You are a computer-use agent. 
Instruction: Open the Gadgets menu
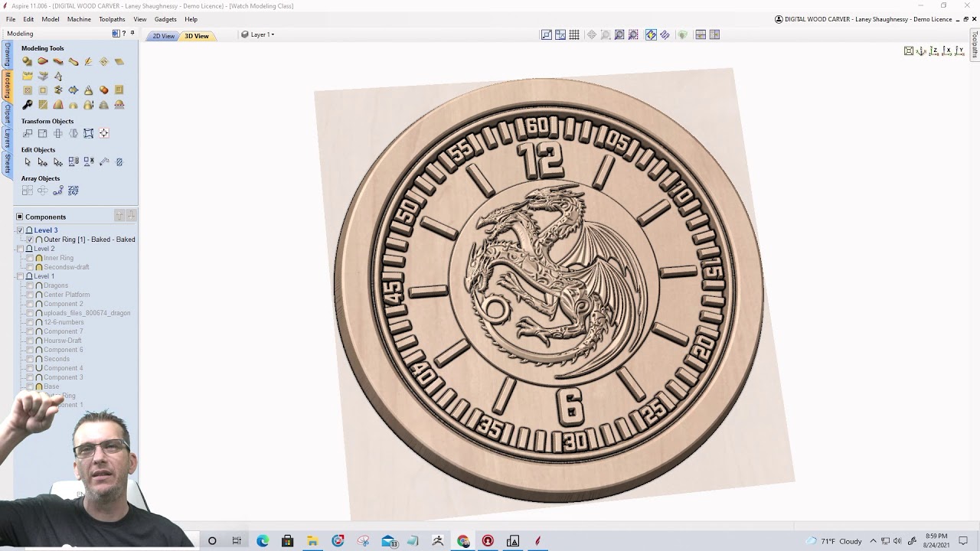[165, 19]
